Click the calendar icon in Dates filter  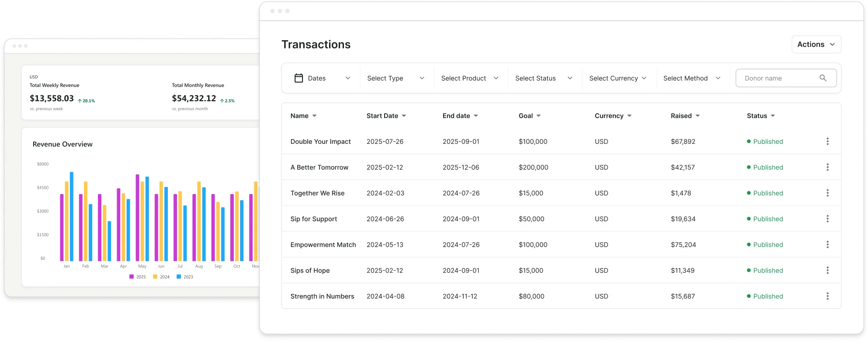(x=299, y=78)
